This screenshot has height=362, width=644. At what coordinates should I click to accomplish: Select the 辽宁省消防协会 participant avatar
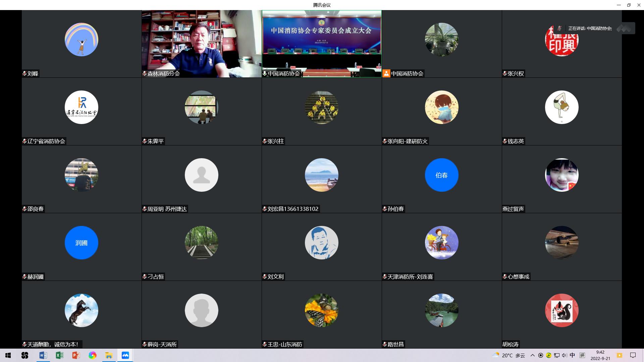tap(82, 107)
